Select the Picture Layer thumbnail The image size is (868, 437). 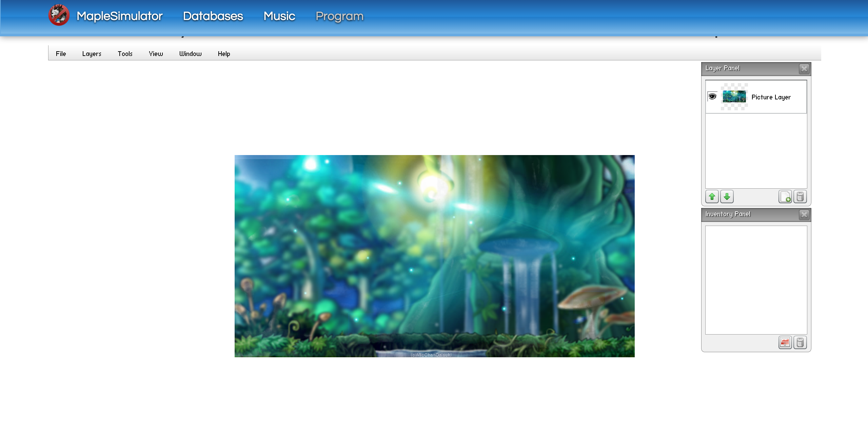pos(734,97)
